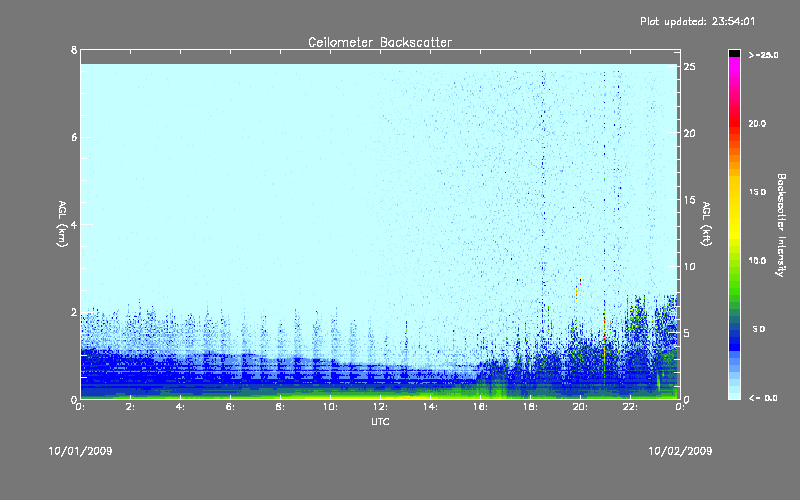Click the 2: hour tick label
This screenshot has width=800, height=500.
[130, 407]
